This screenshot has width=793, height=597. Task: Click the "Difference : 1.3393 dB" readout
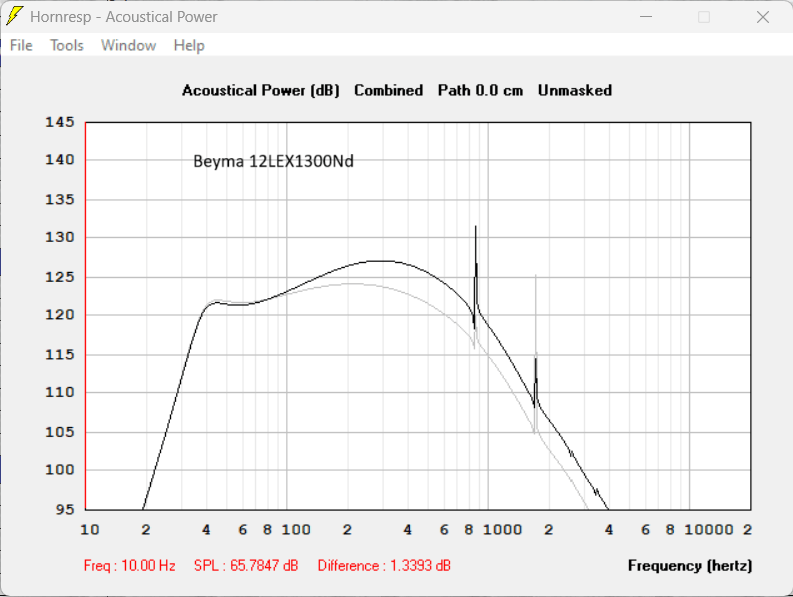click(384, 566)
